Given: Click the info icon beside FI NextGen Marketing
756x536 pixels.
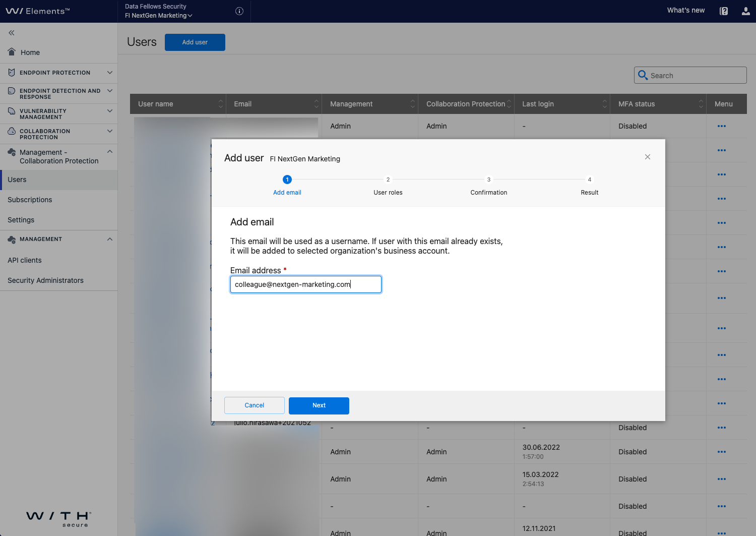Looking at the screenshot, I should (x=239, y=11).
